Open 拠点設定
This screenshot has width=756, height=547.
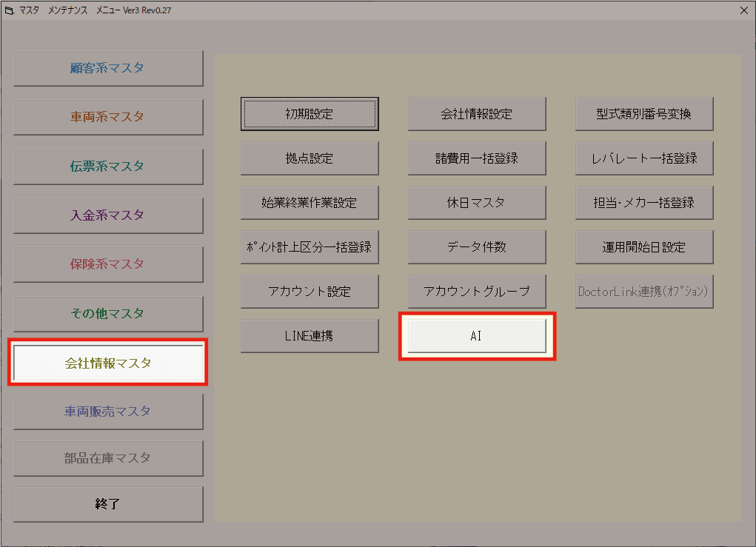point(310,158)
